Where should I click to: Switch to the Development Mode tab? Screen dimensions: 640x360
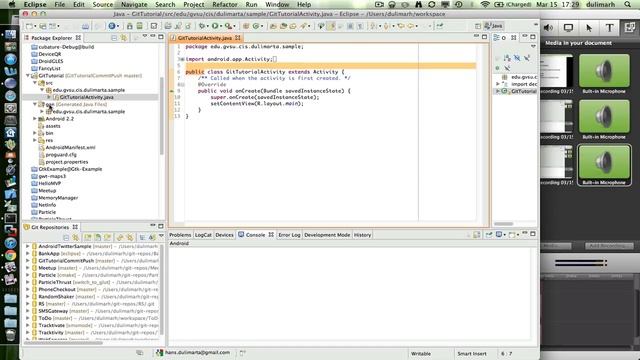(327, 235)
